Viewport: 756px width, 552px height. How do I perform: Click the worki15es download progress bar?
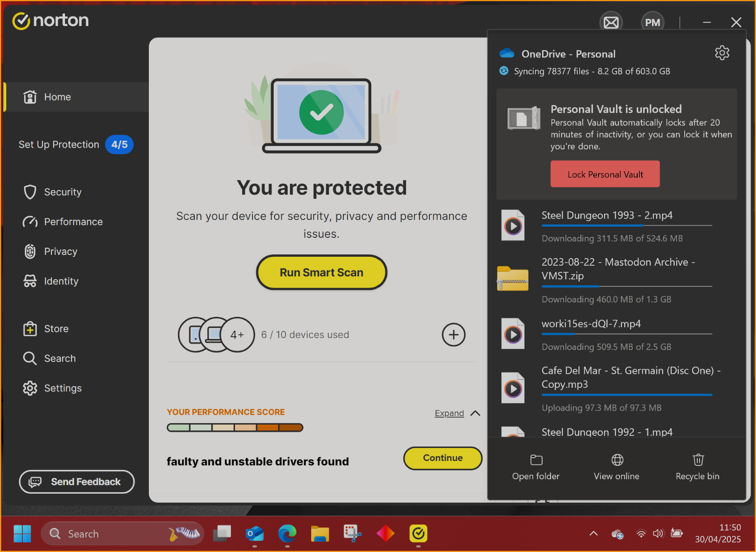[627, 334]
